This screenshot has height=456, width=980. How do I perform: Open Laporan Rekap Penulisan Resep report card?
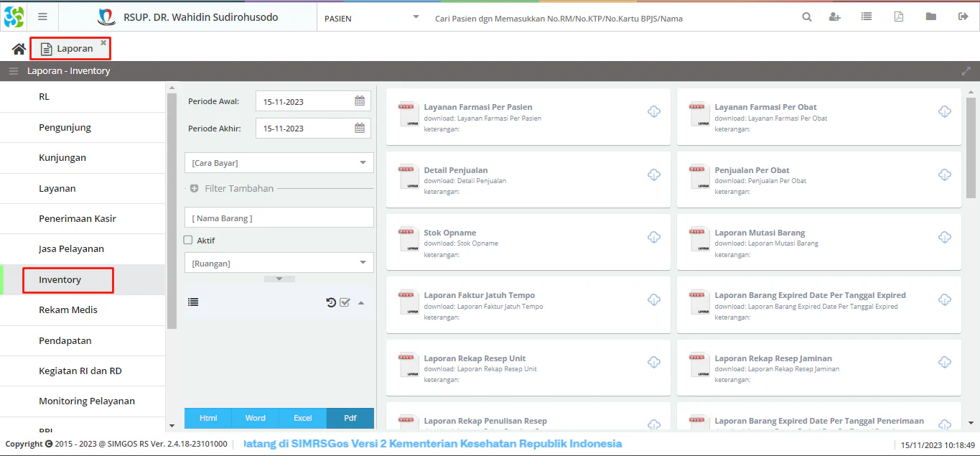pyautogui.click(x=528, y=417)
